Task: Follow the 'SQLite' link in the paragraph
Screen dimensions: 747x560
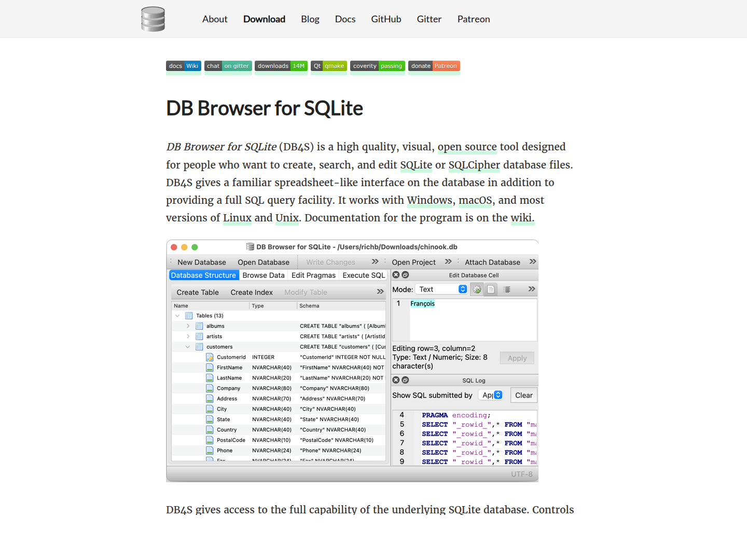Action: [x=416, y=165]
